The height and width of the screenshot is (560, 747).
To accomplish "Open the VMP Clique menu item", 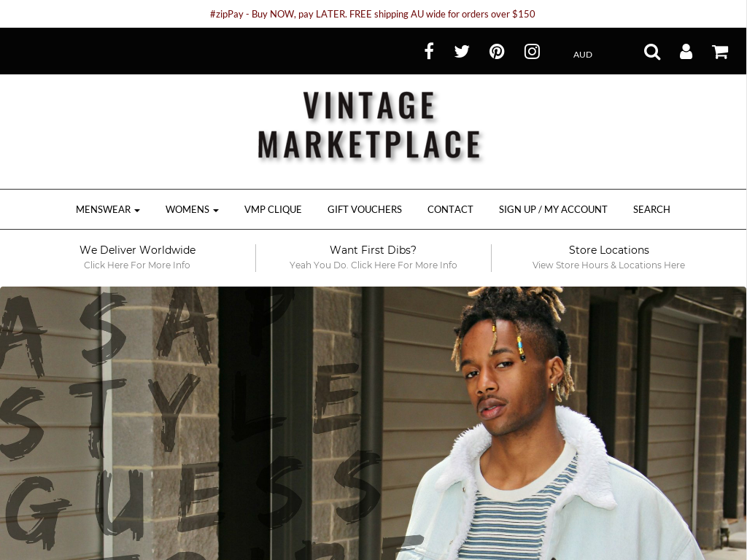I will pyautogui.click(x=273, y=209).
